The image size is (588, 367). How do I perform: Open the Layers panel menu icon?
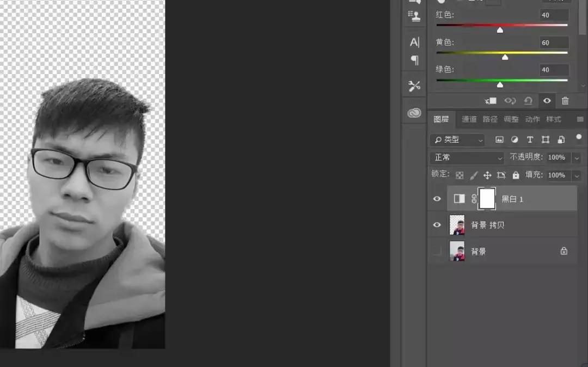[x=580, y=119]
